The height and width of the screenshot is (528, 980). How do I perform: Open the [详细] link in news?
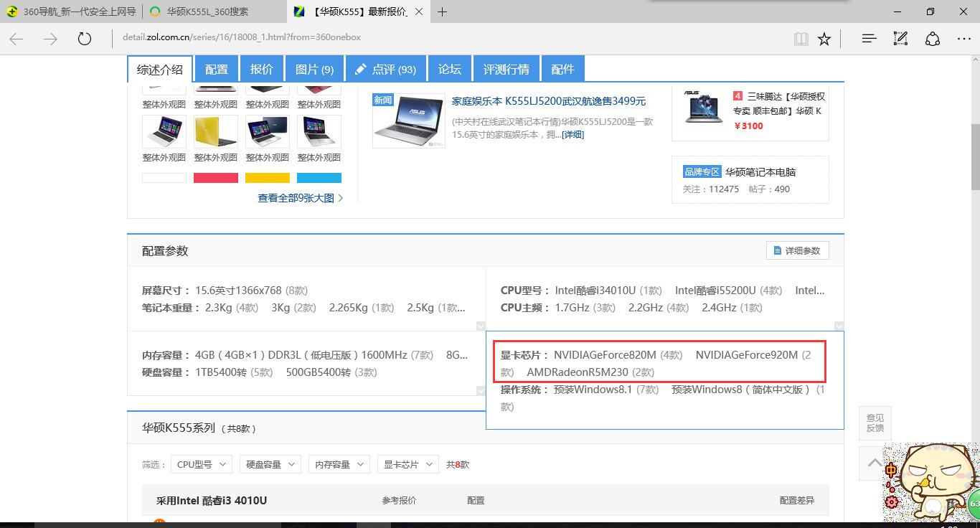coord(573,134)
